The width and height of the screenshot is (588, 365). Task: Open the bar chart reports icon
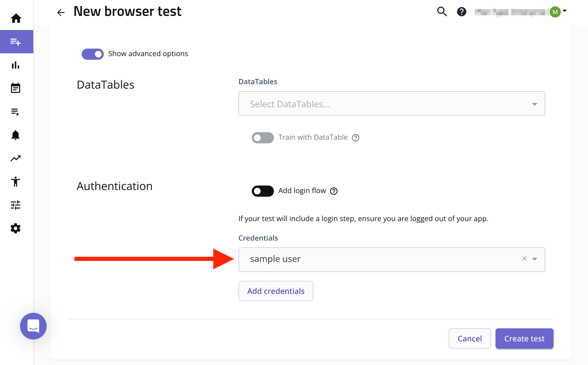(x=16, y=65)
